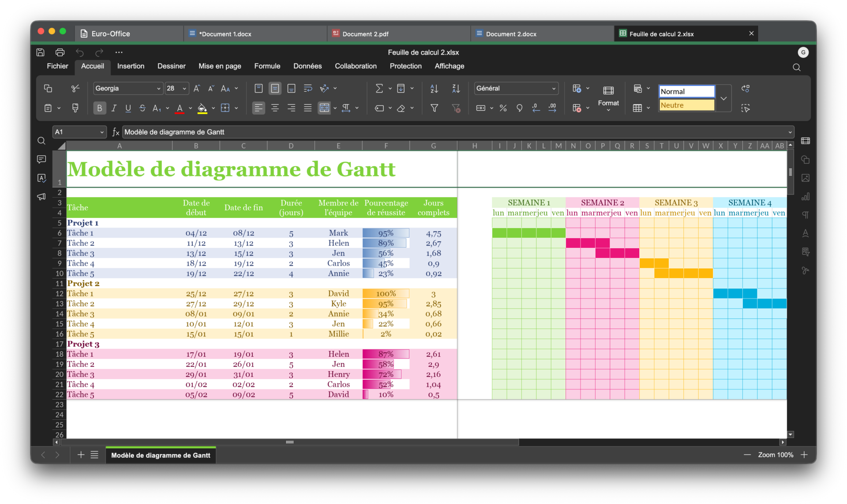
Task: Click the Copy style paintbrush icon
Action: 75,108
